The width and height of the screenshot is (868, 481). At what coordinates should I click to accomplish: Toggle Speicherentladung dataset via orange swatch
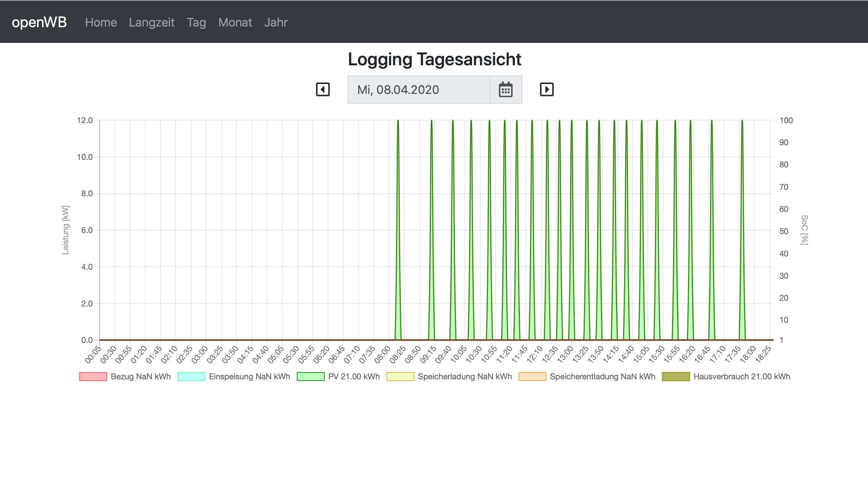[x=532, y=377]
